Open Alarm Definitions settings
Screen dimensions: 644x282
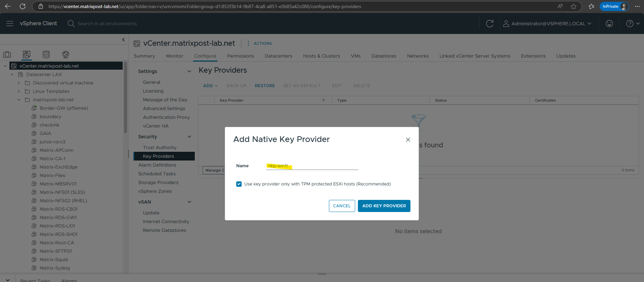pos(157,165)
